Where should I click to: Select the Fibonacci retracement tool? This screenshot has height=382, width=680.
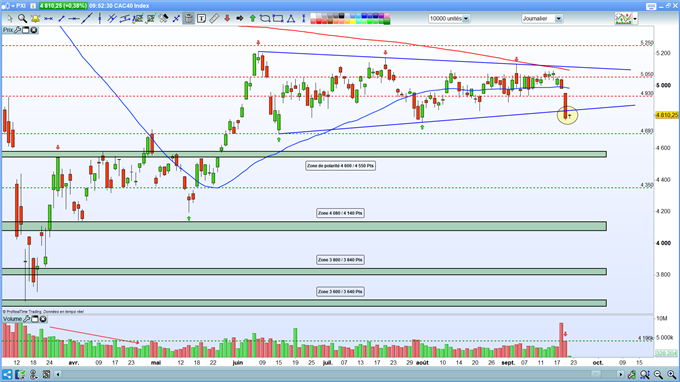point(138,19)
